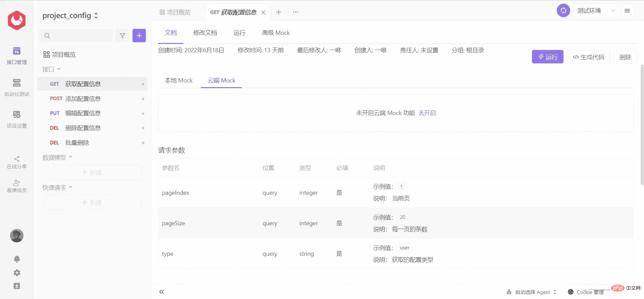
Task: Collapse the 数据模型 section
Action: [x=57, y=157]
